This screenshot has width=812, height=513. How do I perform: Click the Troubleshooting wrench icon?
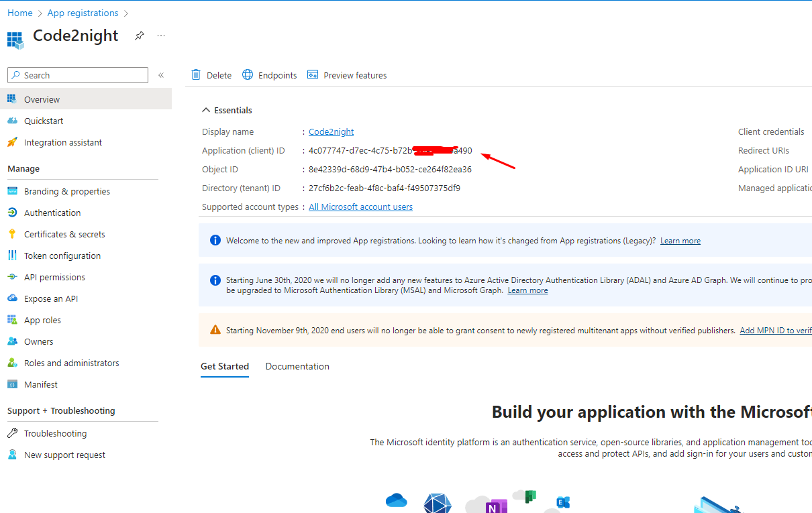[x=12, y=433]
